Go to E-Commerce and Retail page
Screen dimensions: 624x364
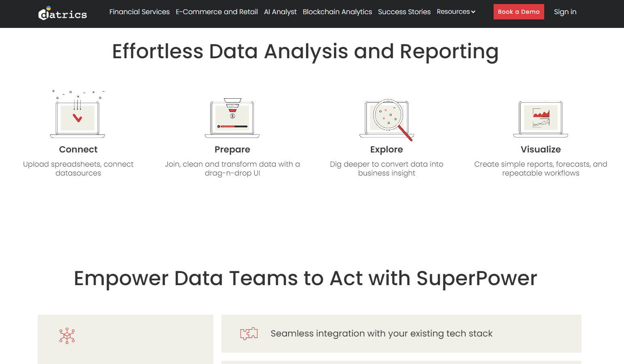coord(217,12)
